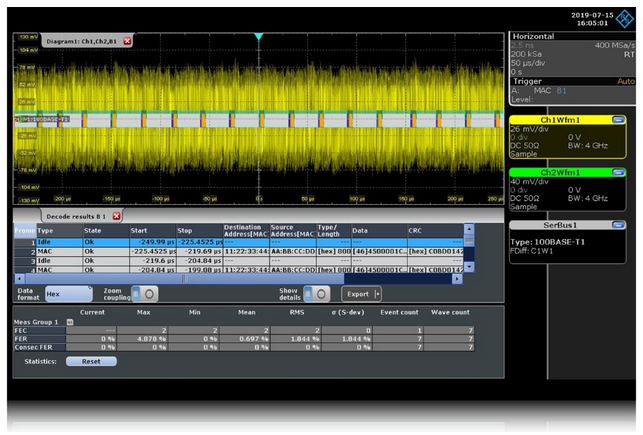Select frame 1 Idle row
This screenshot has width=643, height=435.
[239, 242]
